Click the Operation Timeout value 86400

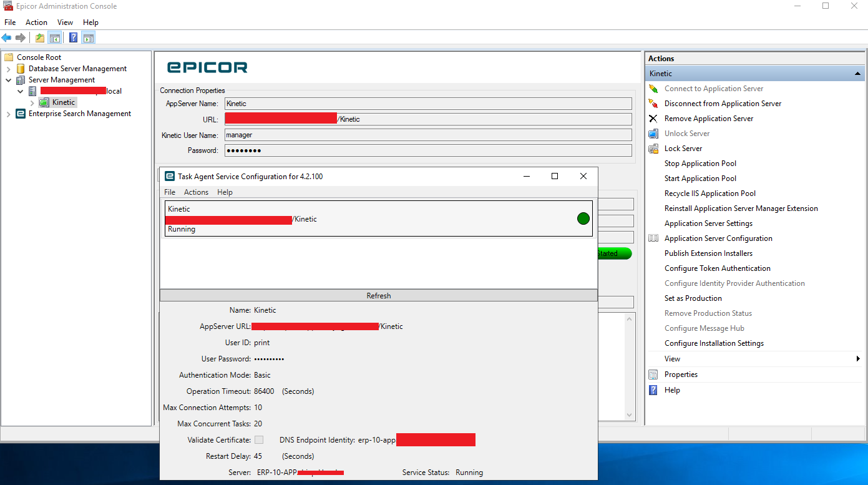click(264, 391)
